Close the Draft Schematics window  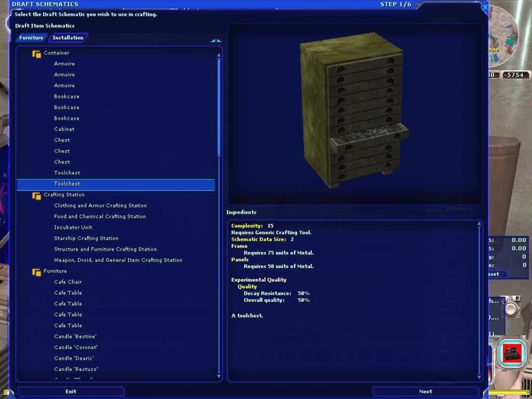point(484,7)
